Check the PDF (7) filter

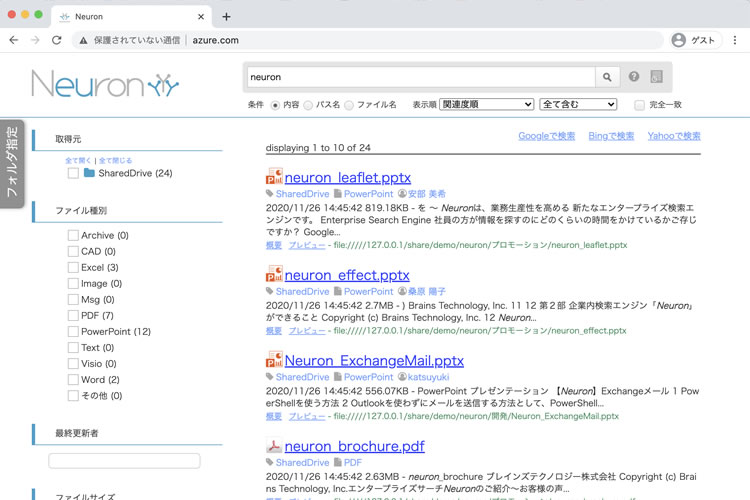tap(73, 315)
